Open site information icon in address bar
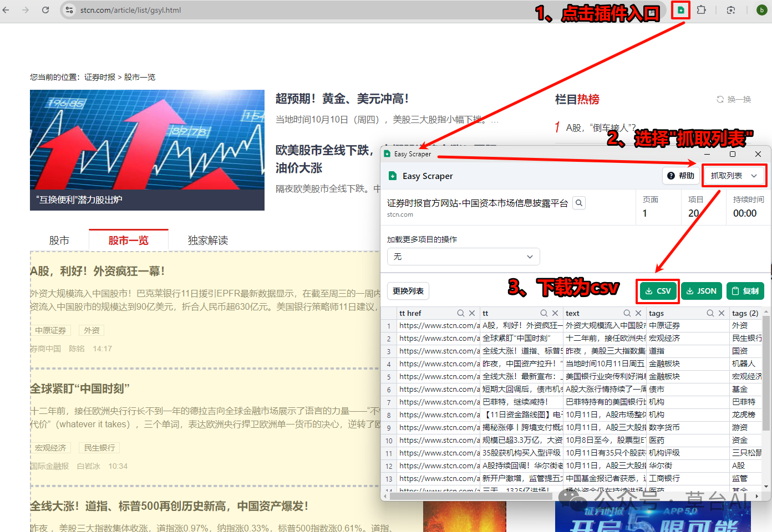Viewport: 772px width, 532px height. [x=69, y=10]
